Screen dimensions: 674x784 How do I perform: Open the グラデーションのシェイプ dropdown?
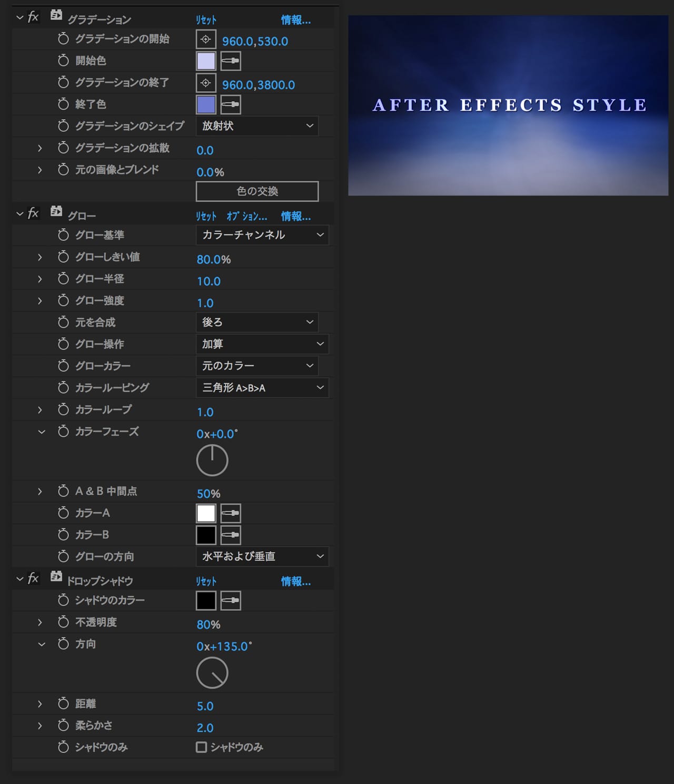257,126
